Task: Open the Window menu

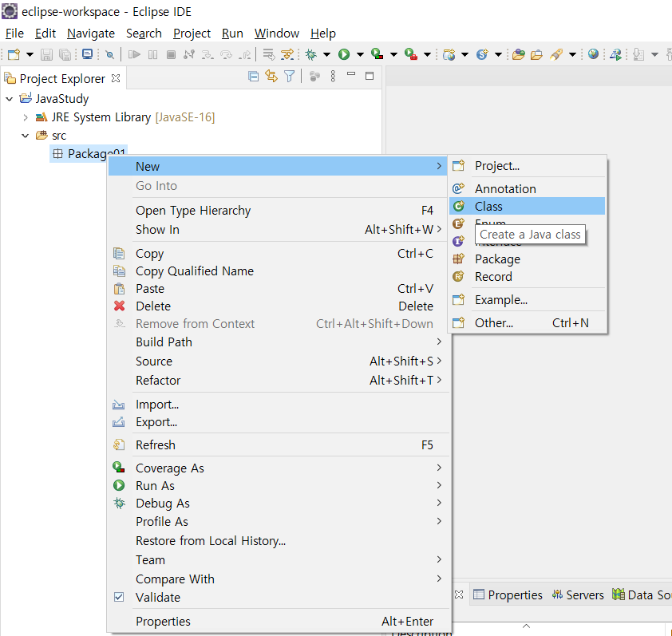Action: pos(277,34)
